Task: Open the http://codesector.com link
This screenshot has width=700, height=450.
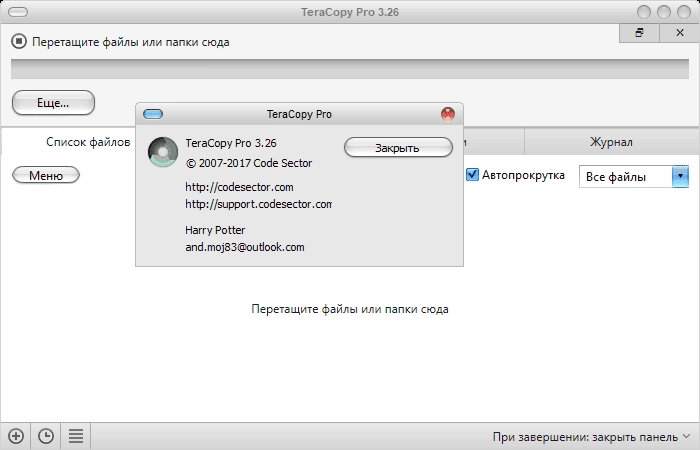Action: (239, 187)
